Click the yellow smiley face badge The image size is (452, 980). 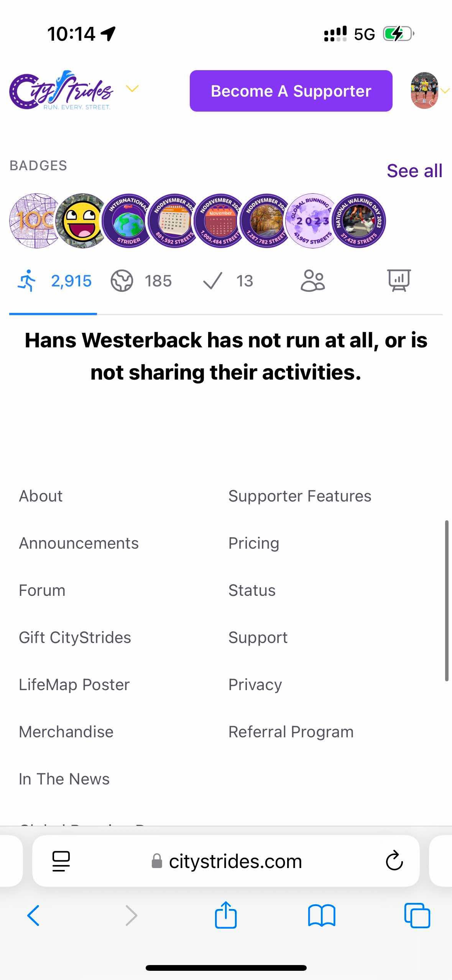tap(82, 221)
